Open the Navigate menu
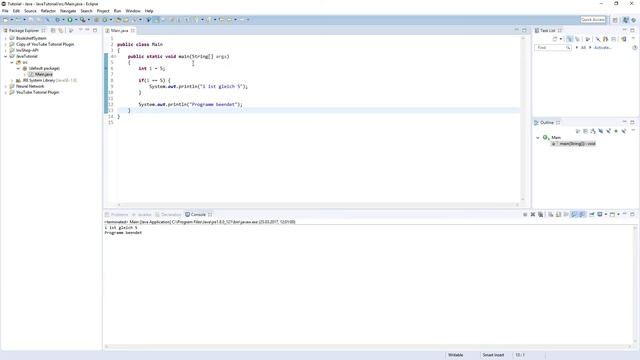 coord(68,11)
